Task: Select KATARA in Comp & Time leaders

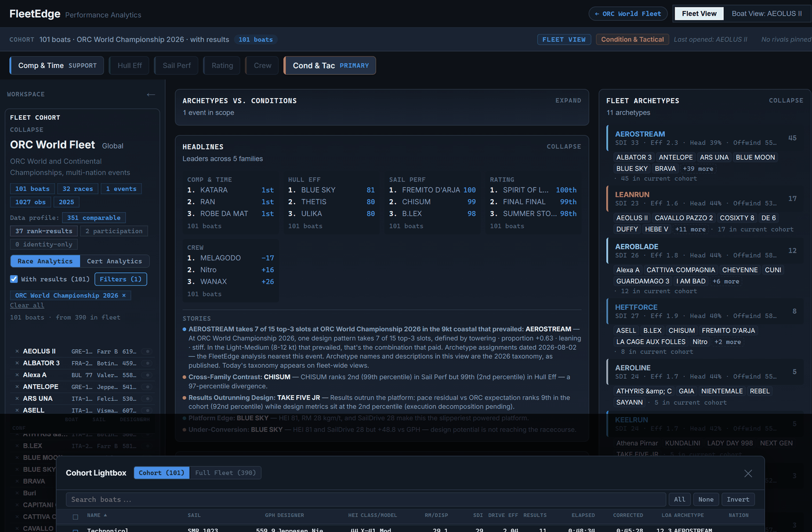Action: click(214, 190)
